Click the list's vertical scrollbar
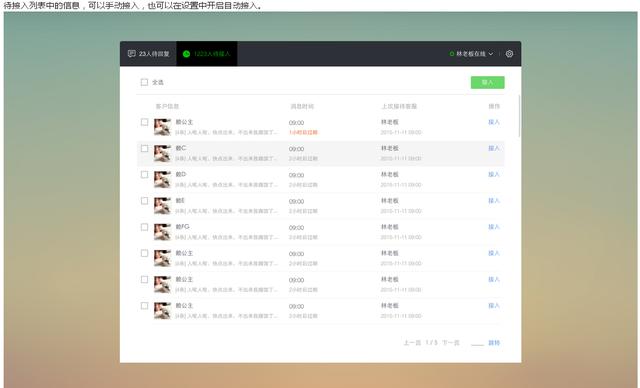640x388 pixels. [519, 116]
